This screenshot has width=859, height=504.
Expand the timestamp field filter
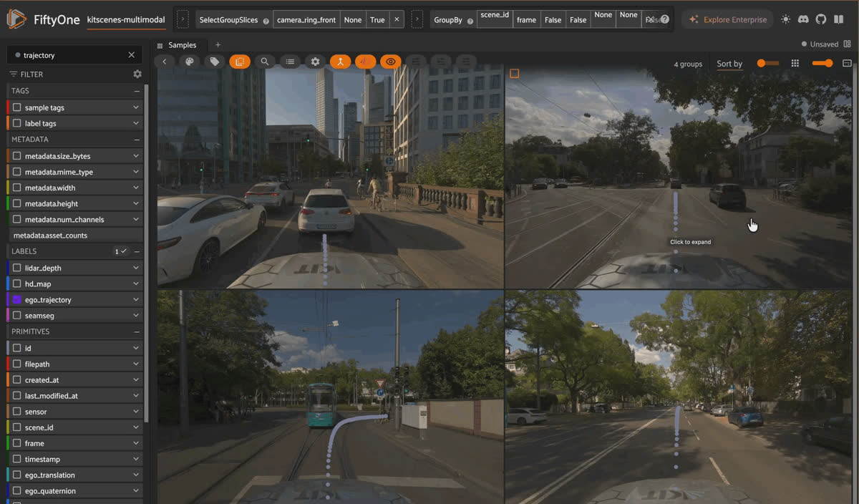136,459
